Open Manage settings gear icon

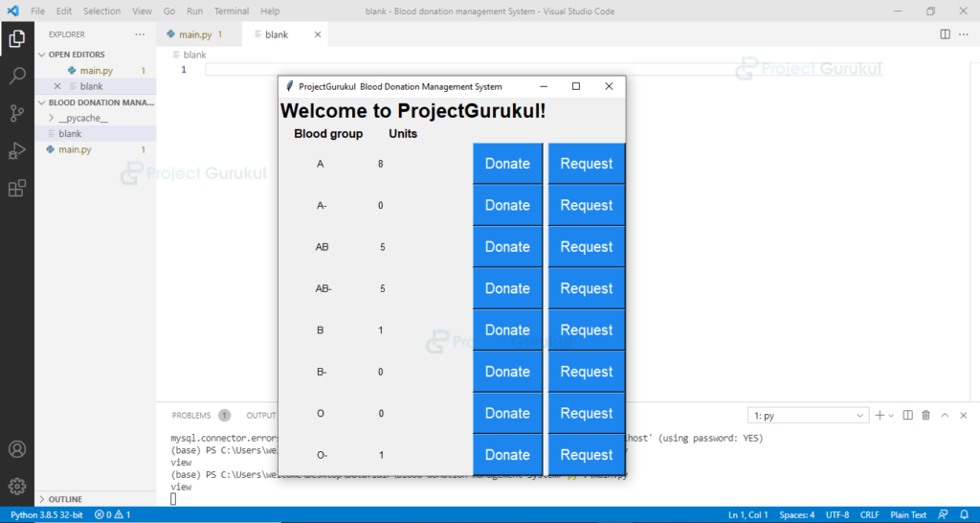17,486
